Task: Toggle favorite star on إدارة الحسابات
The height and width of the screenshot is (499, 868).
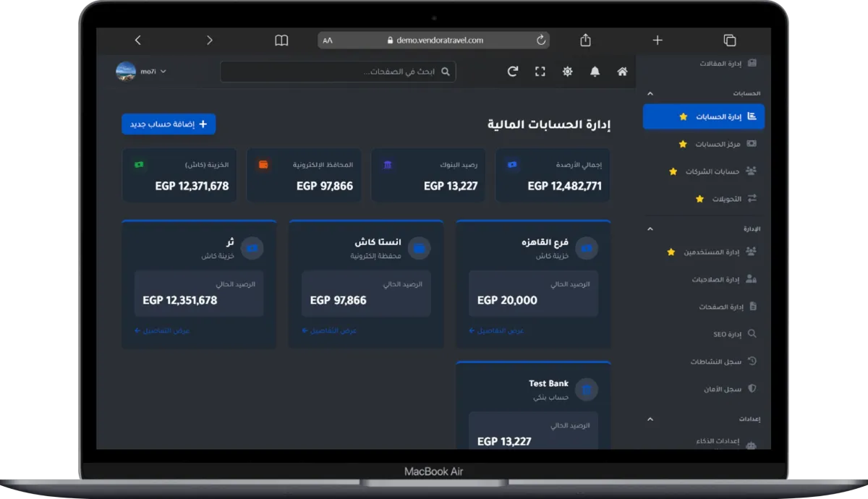Action: 683,116
